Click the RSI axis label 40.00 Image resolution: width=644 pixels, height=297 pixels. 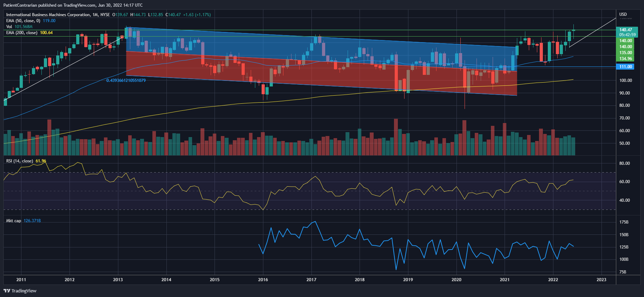click(x=624, y=200)
